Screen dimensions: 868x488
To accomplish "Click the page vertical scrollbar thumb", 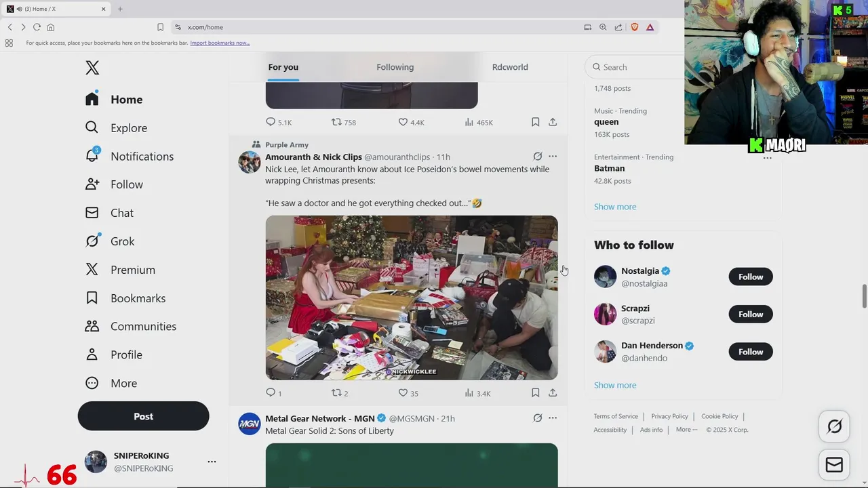I will coord(864,296).
